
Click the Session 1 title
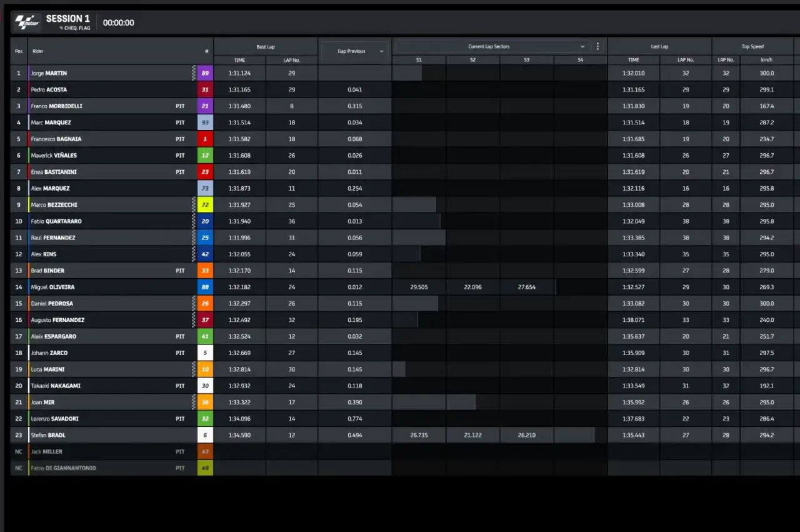[67, 19]
